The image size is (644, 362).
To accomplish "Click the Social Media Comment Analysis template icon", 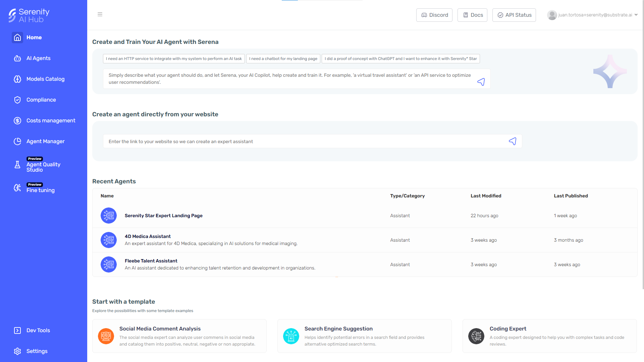I will (x=106, y=336).
